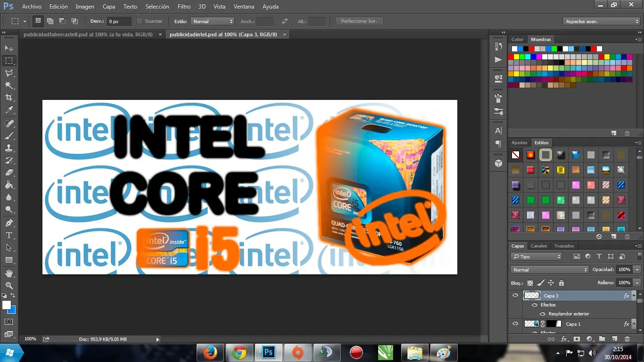The height and width of the screenshot is (362, 644).
Task: Select the Polygonal Lasso tool
Action: click(9, 73)
